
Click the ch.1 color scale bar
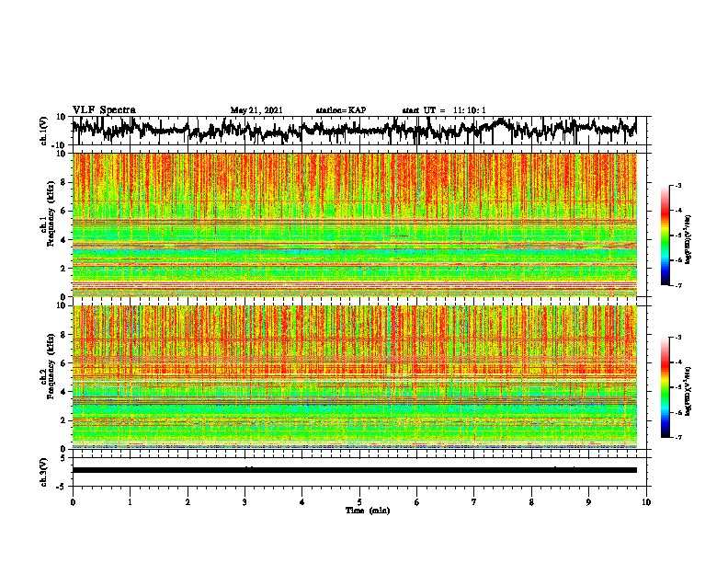click(665, 236)
